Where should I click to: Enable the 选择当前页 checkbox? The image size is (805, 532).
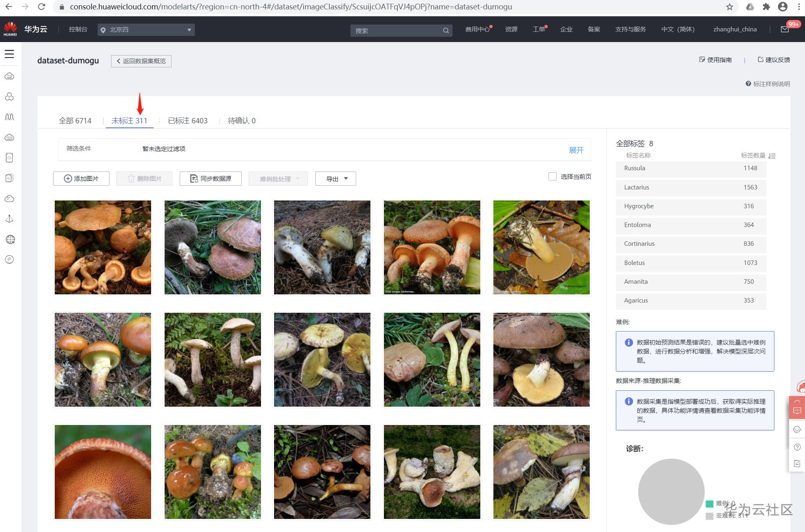coord(553,176)
